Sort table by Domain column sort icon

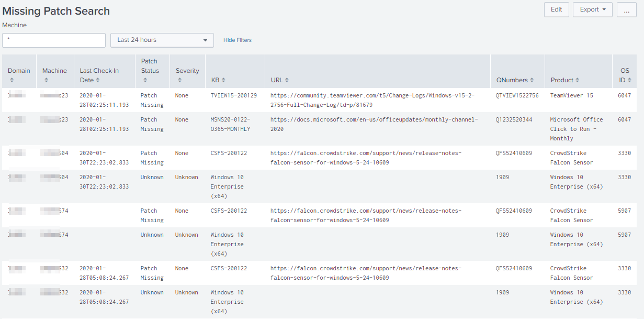click(x=12, y=80)
